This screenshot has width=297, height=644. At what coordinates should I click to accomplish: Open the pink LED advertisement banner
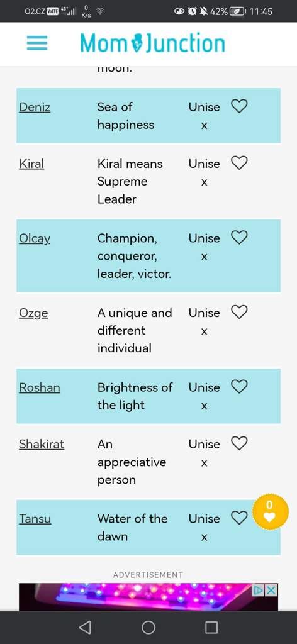click(148, 597)
